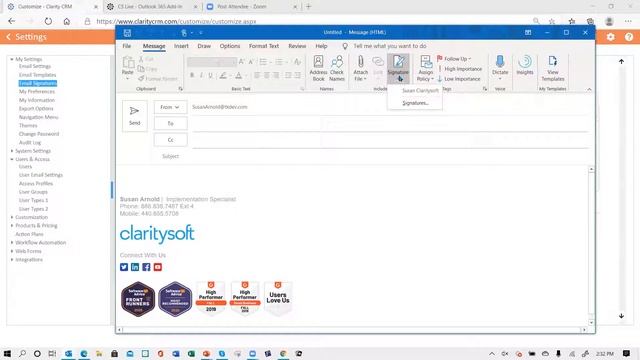
Task: Open the Windows Start menu
Action: click(x=7, y=353)
